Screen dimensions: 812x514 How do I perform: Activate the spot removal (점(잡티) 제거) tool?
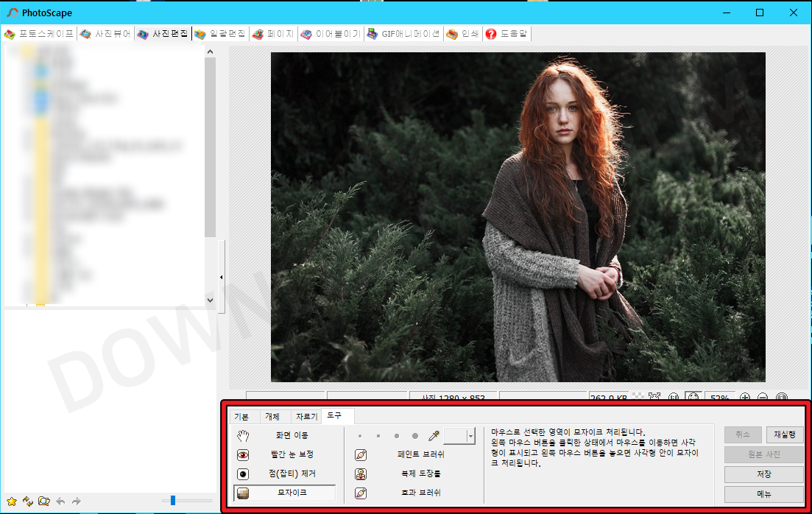[284, 473]
